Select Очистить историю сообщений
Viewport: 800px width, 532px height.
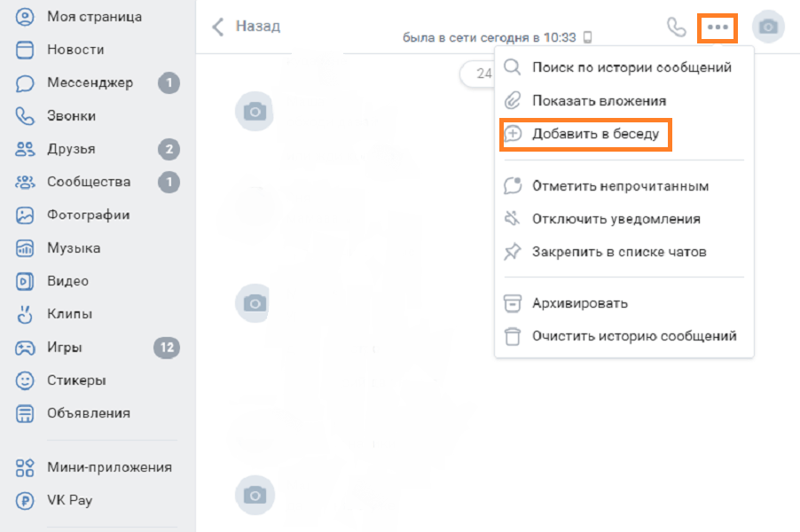[633, 336]
